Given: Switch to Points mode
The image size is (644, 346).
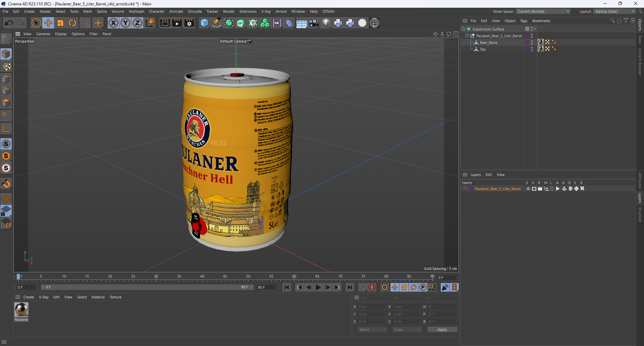Looking at the screenshot, I should pos(6,79).
